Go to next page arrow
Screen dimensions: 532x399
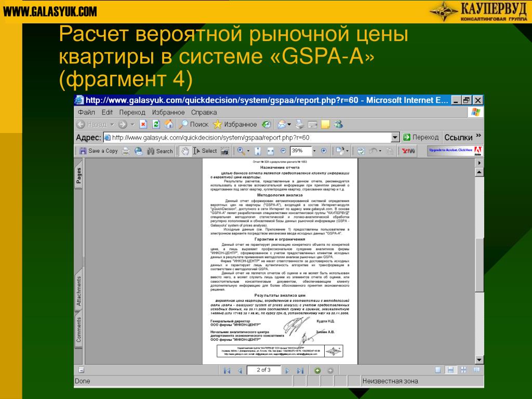[x=287, y=370]
